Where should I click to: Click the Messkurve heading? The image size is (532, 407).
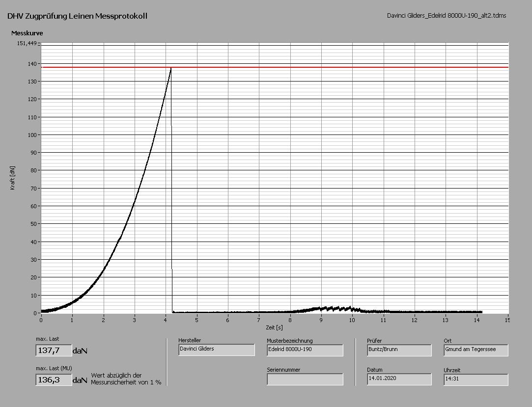pyautogui.click(x=27, y=33)
